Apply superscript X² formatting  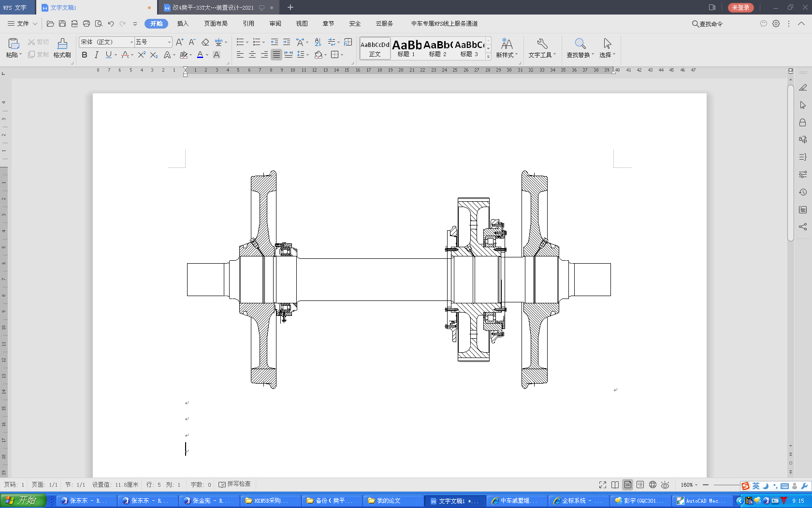point(141,55)
